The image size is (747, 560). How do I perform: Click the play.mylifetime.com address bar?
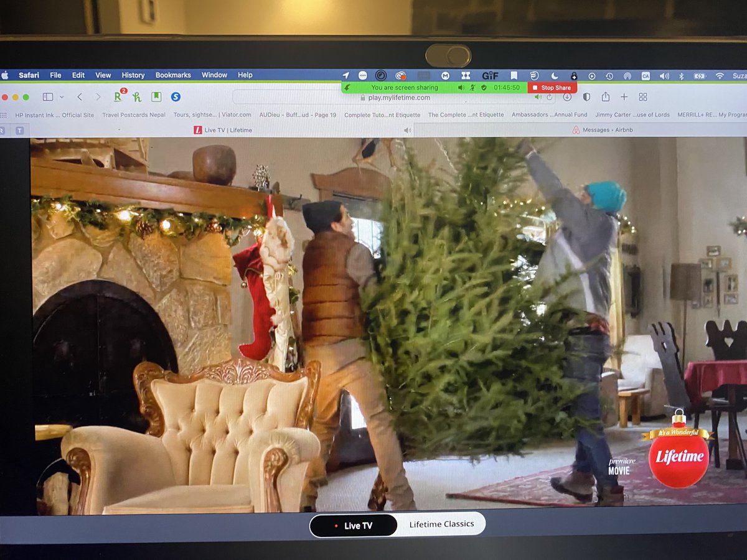point(398,97)
